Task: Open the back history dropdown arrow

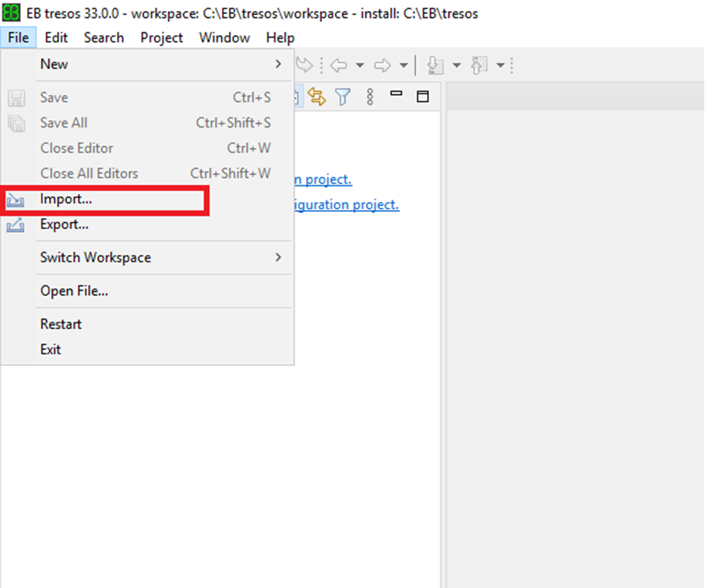Action: point(359,66)
